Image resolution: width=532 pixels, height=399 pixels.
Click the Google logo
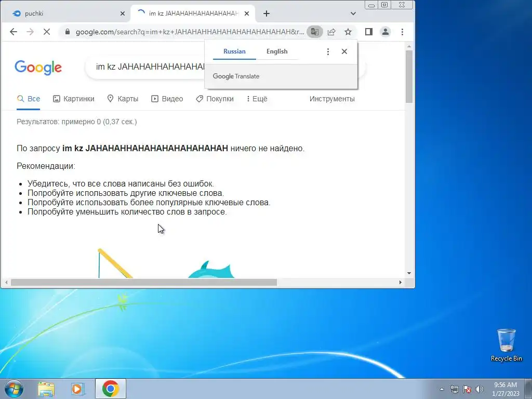pos(38,67)
